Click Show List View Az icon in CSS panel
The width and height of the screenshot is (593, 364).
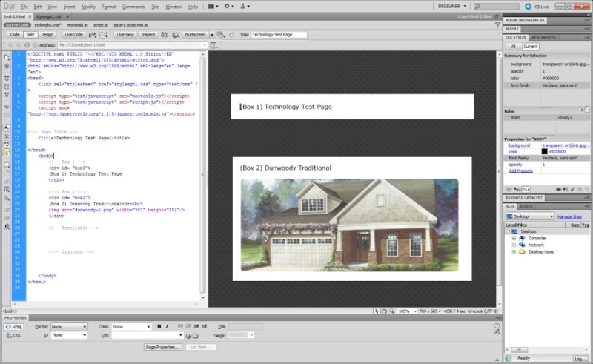click(x=517, y=189)
